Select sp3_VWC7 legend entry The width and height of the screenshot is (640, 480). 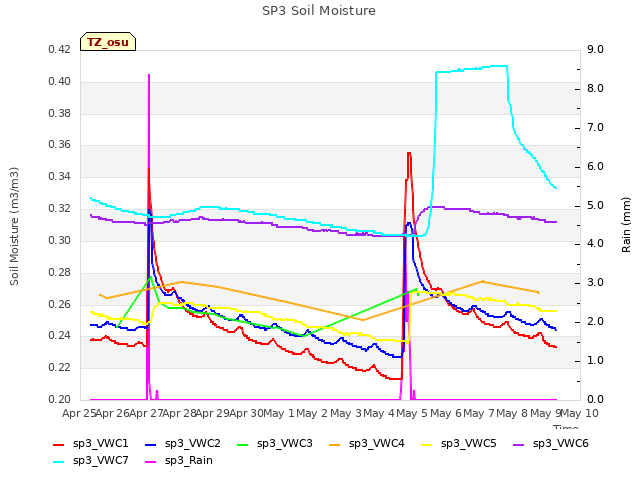click(x=91, y=461)
